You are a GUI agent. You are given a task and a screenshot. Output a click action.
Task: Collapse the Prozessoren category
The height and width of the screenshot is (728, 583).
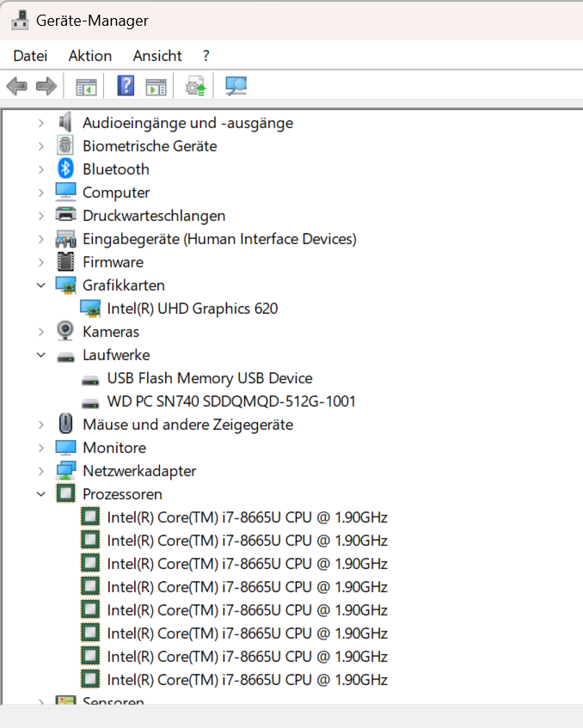pyautogui.click(x=41, y=494)
